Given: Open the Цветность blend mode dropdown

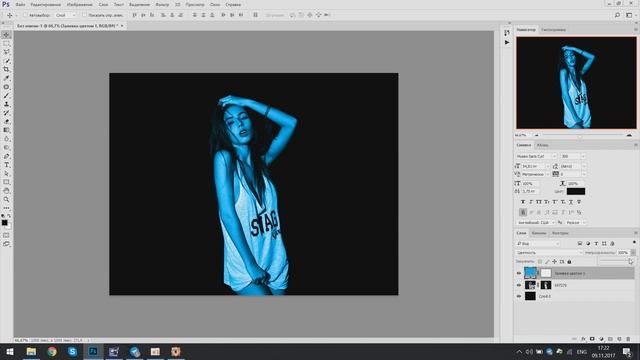Looking at the screenshot, I should tap(549, 253).
